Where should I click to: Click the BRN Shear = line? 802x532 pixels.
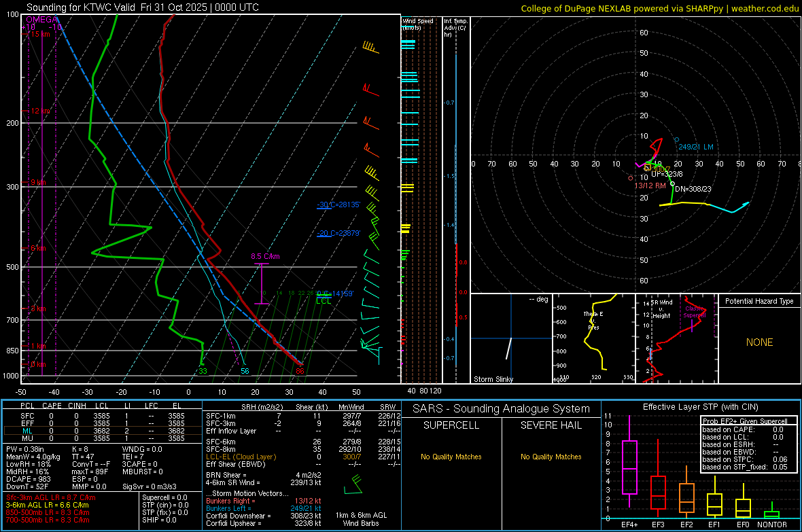(264, 475)
